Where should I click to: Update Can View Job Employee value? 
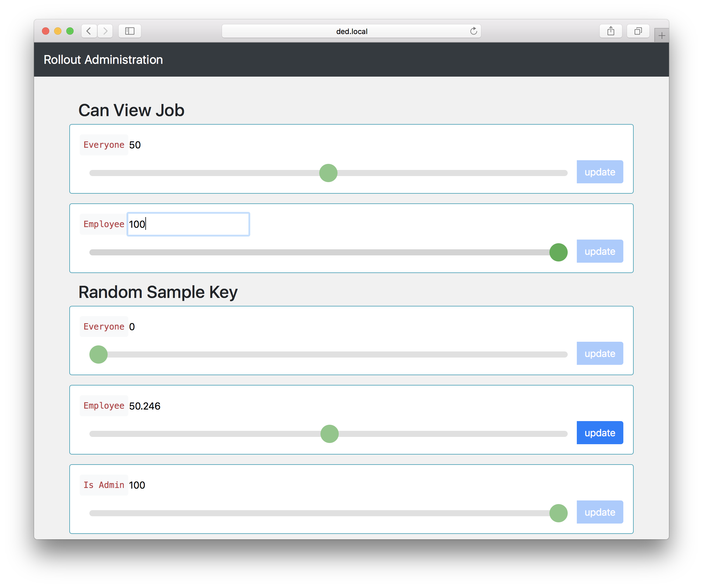[x=600, y=251]
